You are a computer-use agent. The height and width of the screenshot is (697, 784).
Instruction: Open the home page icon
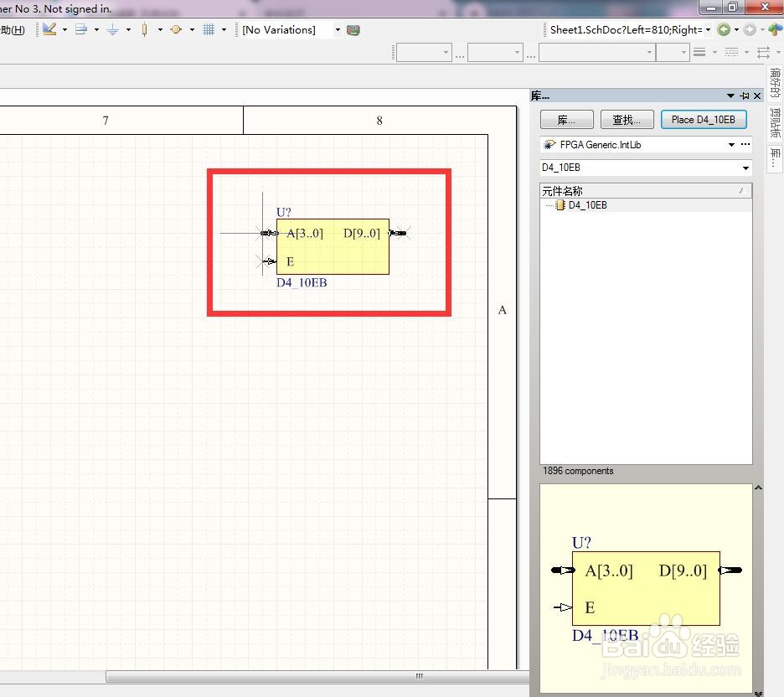coord(776,29)
